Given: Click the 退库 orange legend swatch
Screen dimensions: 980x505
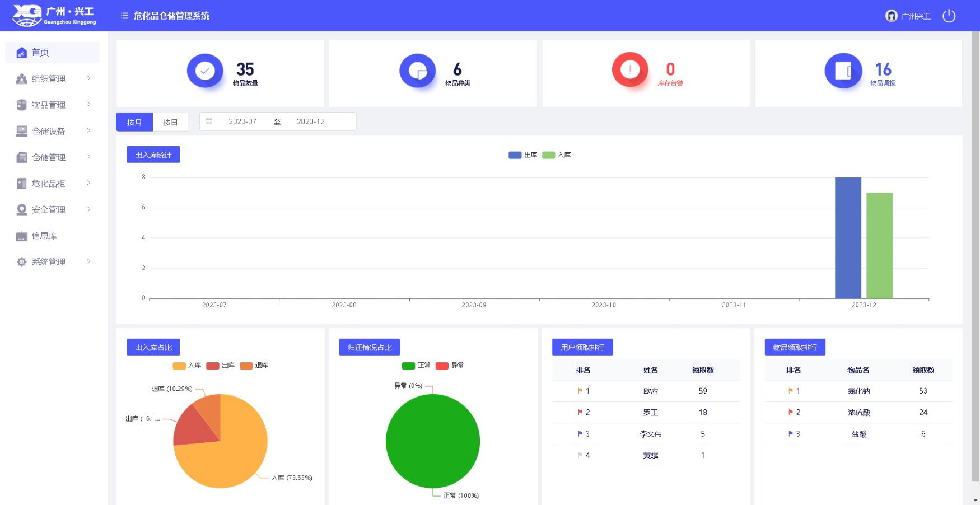Looking at the screenshot, I should point(246,366).
